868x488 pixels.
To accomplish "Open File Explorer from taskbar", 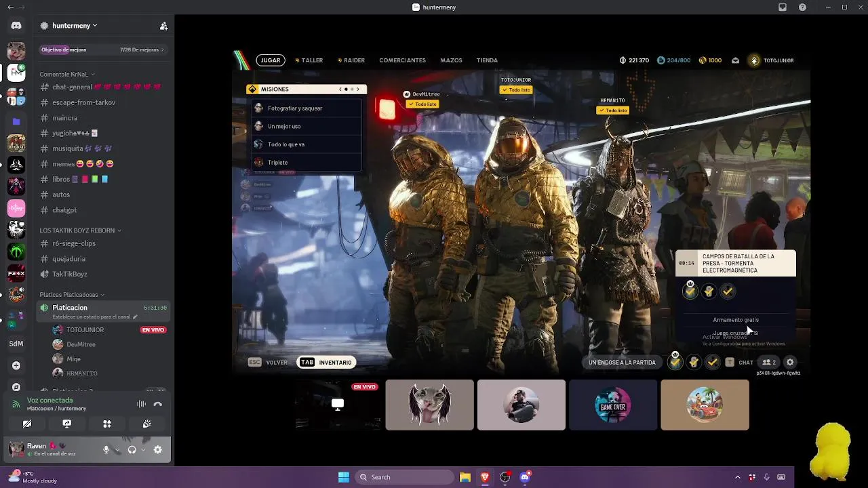I will [x=465, y=477].
